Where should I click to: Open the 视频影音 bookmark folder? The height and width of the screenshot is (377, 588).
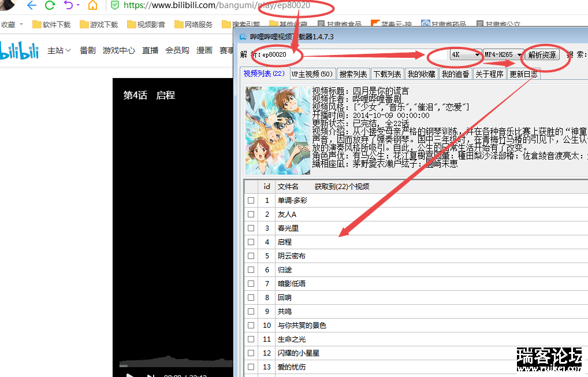146,24
